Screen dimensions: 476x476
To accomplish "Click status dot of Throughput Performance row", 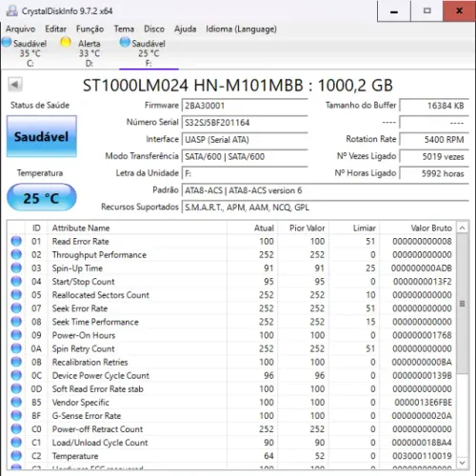I will click(x=16, y=254).
